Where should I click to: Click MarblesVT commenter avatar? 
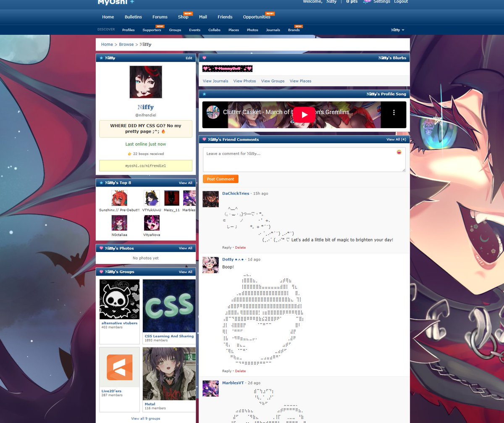[211, 389]
